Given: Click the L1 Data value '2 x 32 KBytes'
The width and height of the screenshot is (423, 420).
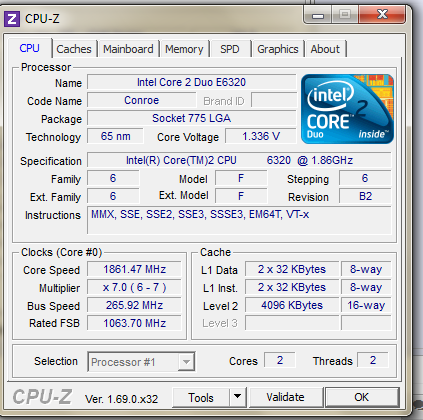Looking at the screenshot, I should coord(292,269).
